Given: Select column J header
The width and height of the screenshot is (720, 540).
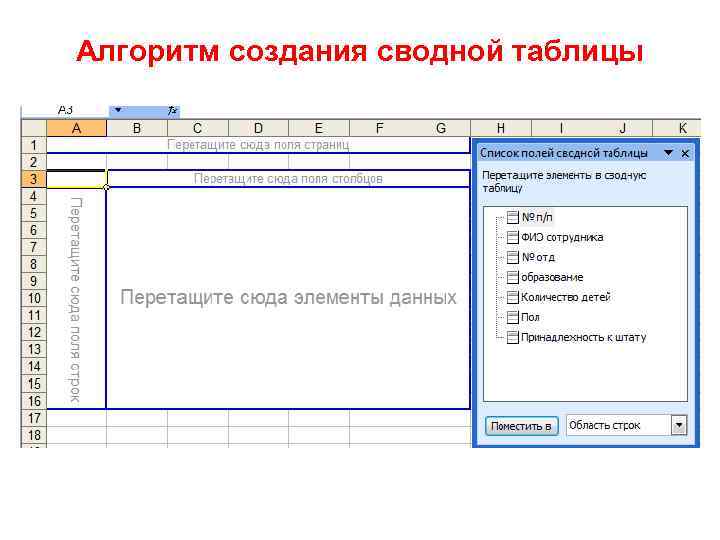Looking at the screenshot, I should (622, 128).
